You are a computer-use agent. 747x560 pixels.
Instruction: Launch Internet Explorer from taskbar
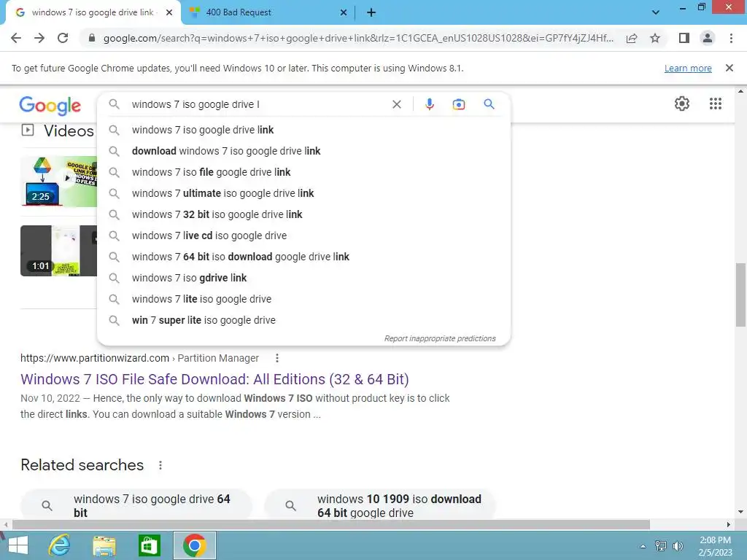(x=59, y=545)
